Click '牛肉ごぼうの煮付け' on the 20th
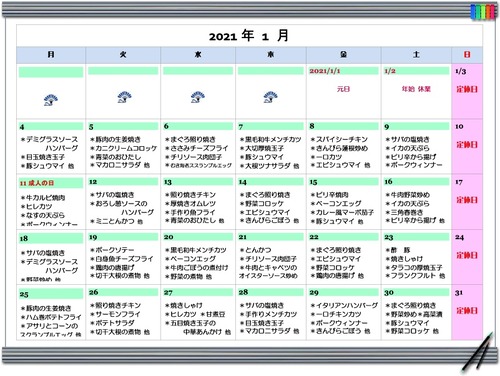Screen dimensions: 500x376 click(x=199, y=267)
